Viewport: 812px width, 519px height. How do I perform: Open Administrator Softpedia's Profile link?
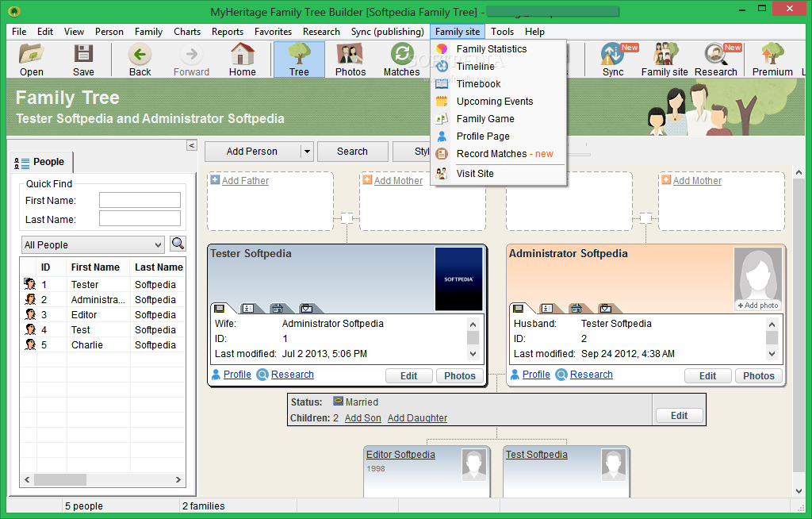[x=536, y=375]
